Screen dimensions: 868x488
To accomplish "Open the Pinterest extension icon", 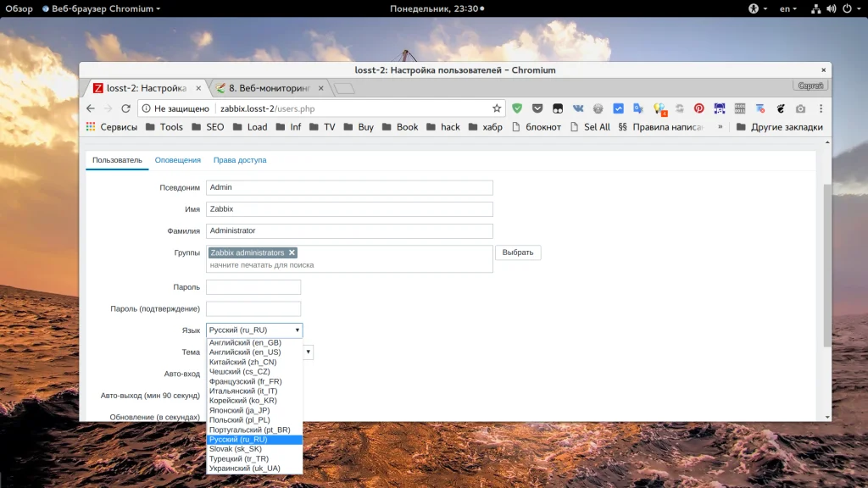I will click(x=699, y=108).
